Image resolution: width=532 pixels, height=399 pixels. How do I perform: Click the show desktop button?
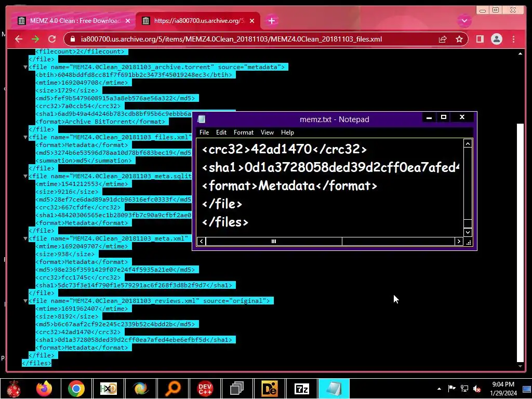coord(527,389)
